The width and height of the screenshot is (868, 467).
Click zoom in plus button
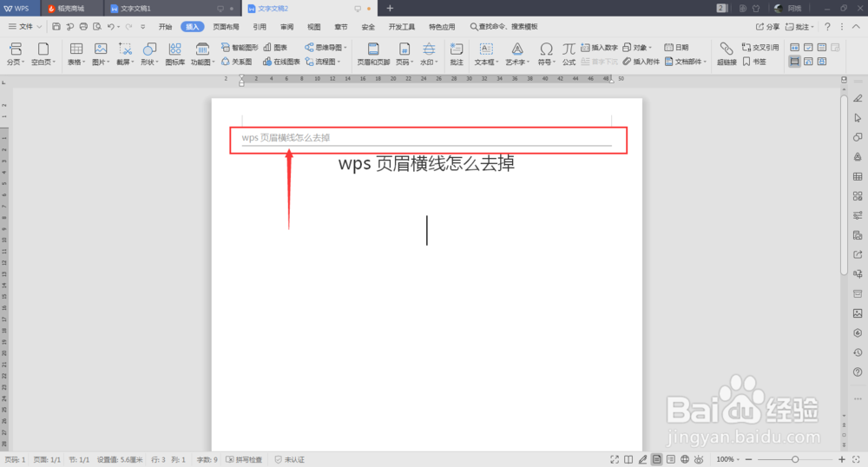pos(841,459)
